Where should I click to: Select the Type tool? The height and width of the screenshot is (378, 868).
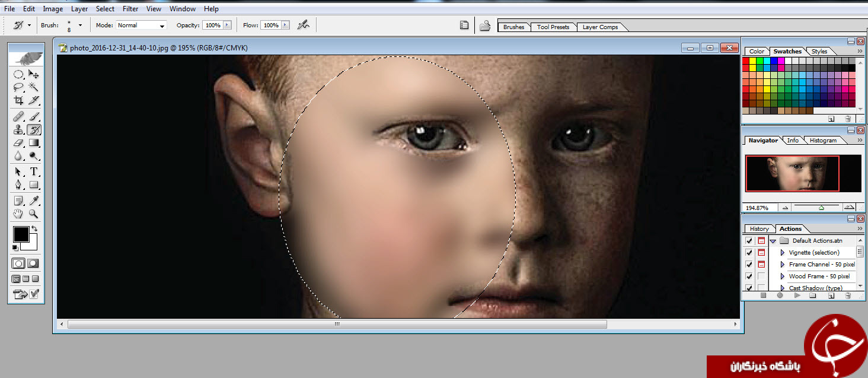(34, 171)
